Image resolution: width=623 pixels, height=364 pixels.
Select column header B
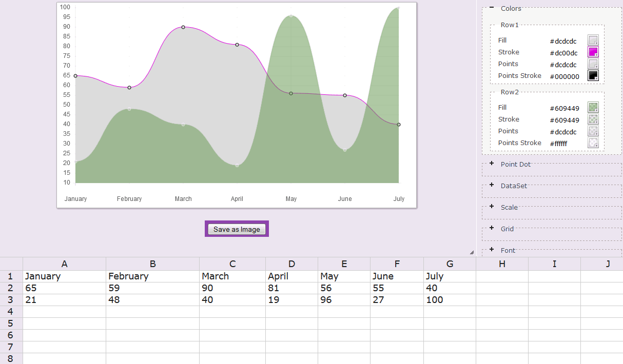tap(152, 264)
